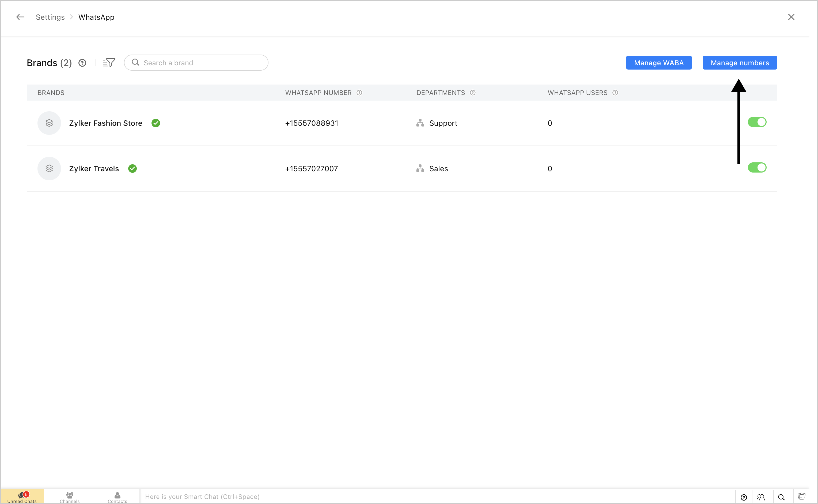
Task: Open the help icon in bottom bar
Action: coord(744,497)
